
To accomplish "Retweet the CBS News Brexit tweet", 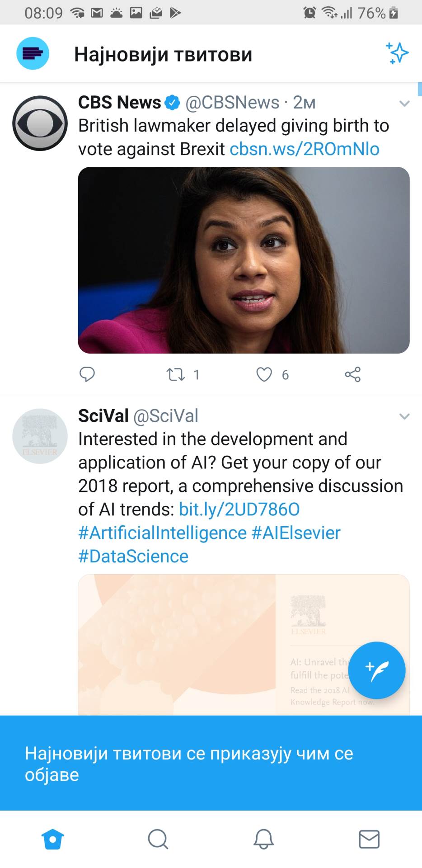I will tap(175, 374).
